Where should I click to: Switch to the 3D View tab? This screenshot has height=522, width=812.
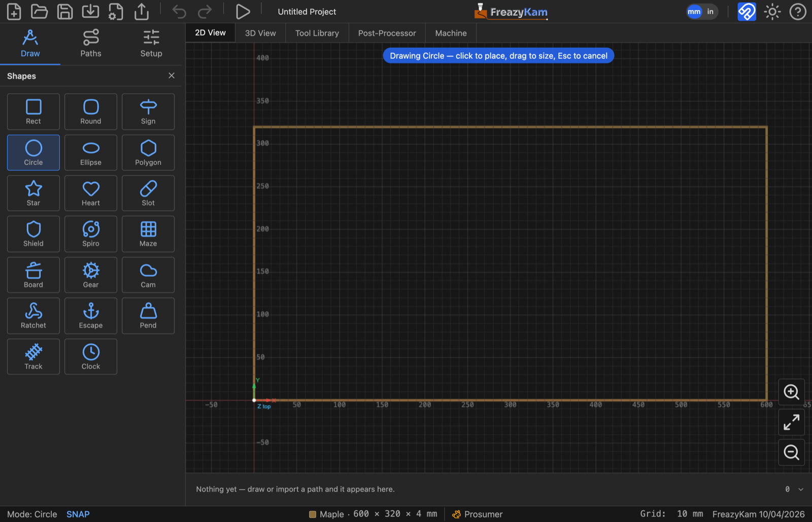(x=260, y=33)
